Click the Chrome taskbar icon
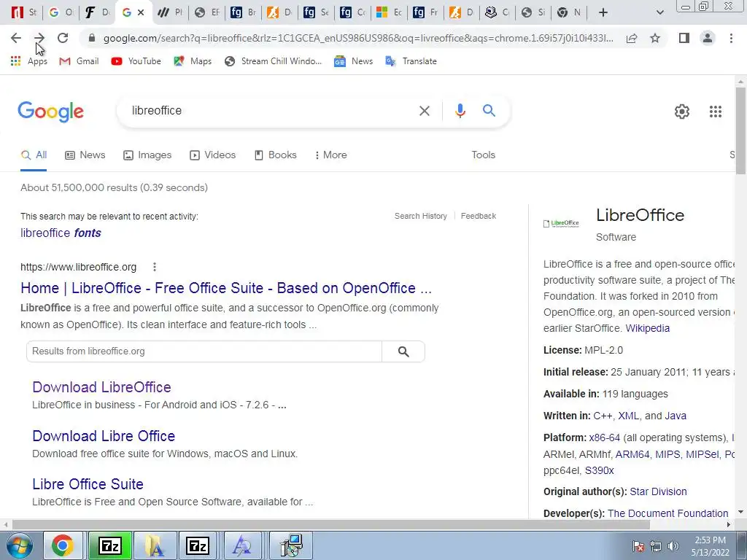 [63, 545]
